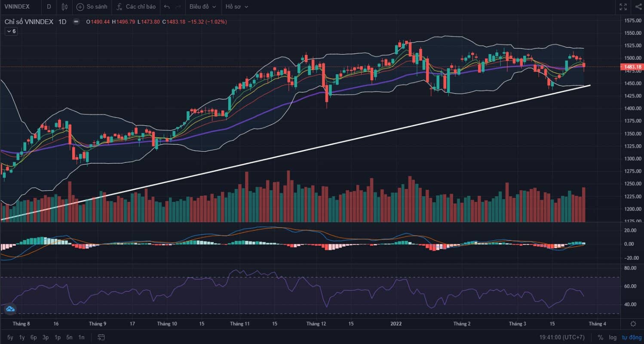Expand the collapsed 6 indicators legend
Viewport: 644px width, 344px height.
11,31
